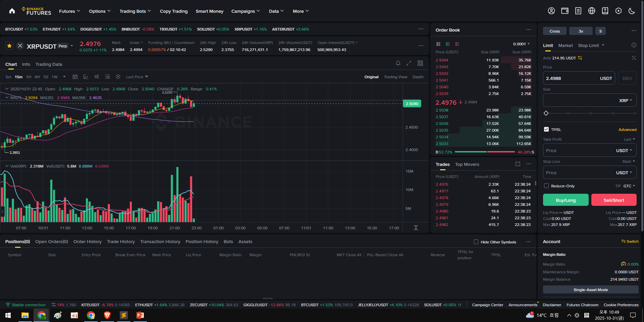644x322 pixels.
Task: Open the Trades panel pop-out icon
Action: coord(518,164)
